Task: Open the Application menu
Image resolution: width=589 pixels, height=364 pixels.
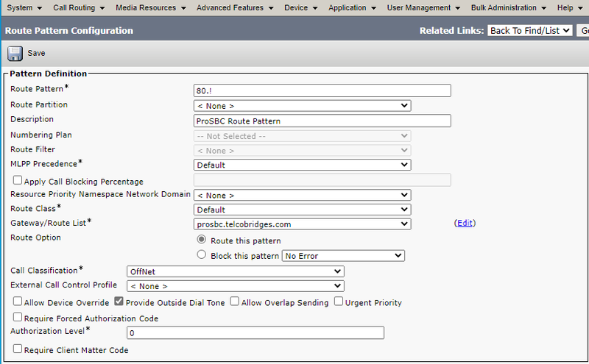Action: (352, 7)
